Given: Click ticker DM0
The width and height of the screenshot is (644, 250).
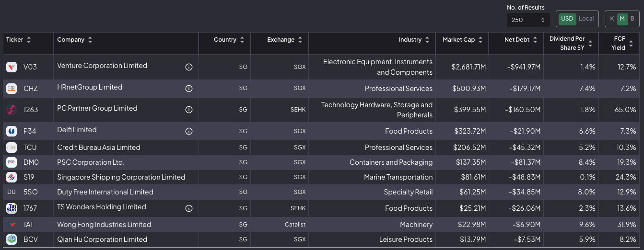Looking at the screenshot, I should click(x=31, y=162).
